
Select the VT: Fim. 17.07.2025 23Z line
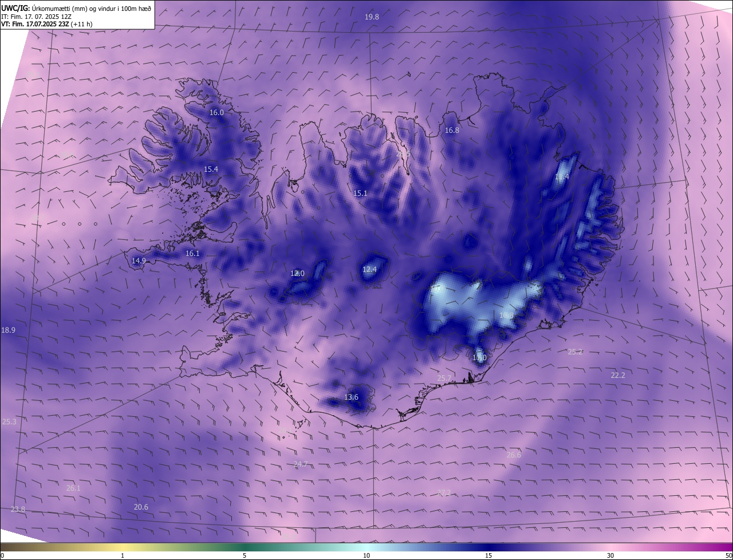coord(46,24)
